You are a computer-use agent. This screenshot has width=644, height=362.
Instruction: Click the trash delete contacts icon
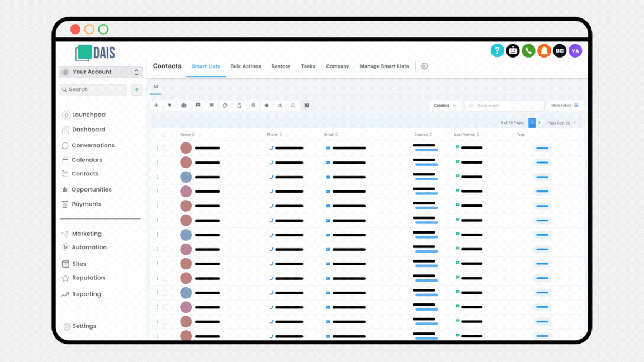click(x=253, y=106)
